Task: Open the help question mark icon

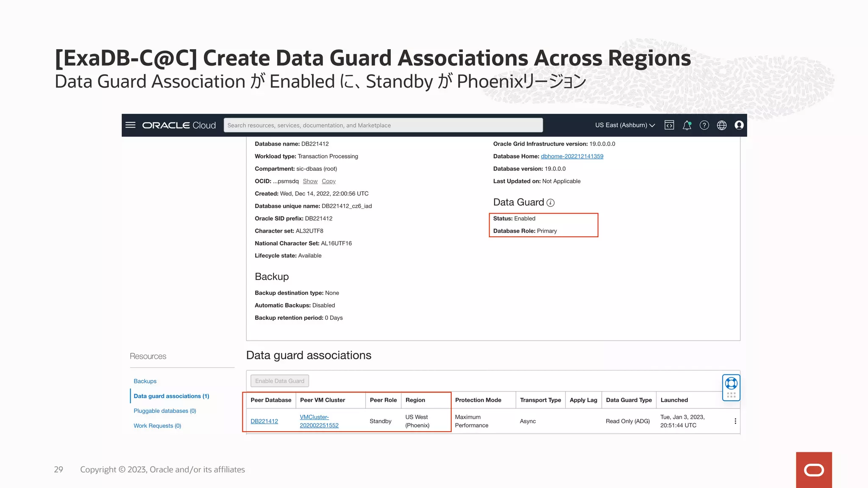Action: [704, 125]
